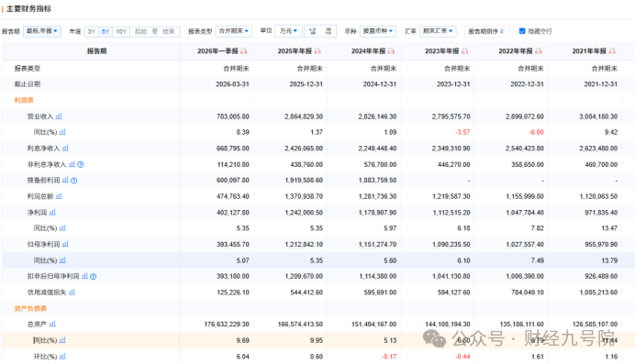Viewport: 635px width, 364px height.
Task: Open chart icon for 扣非后归母净利润 row
Action: 84,276
